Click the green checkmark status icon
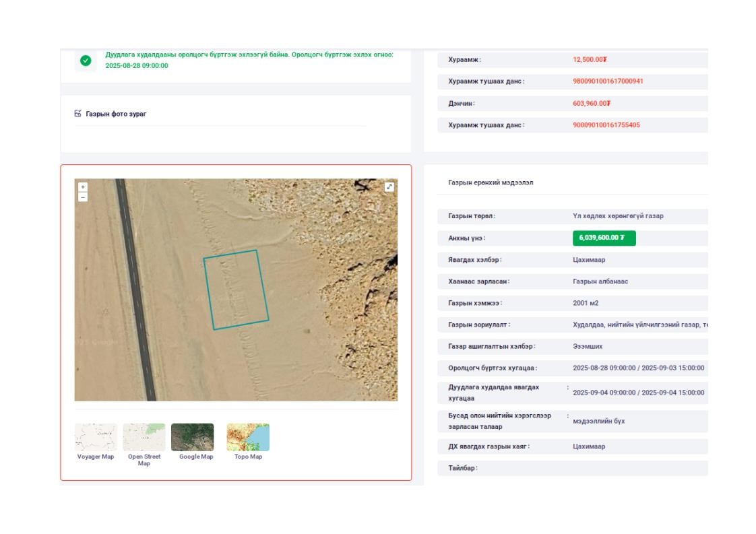This screenshot has height=534, width=756. pos(86,61)
